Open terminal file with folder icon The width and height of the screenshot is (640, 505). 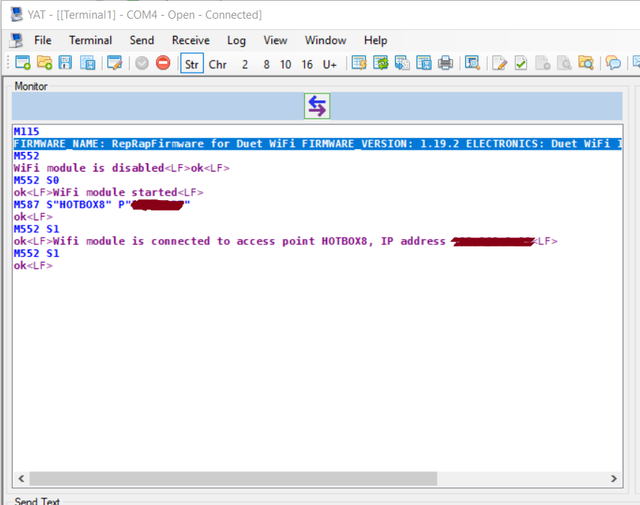click(x=44, y=63)
